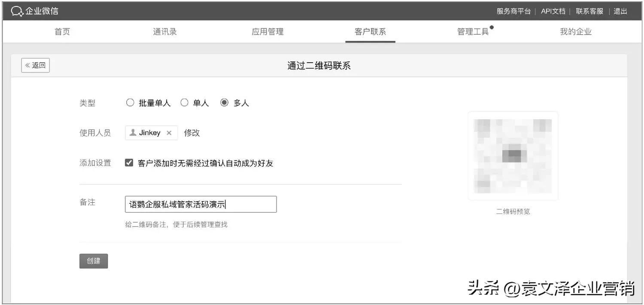Screen dimensions: 644x305
Task: Click the 类型 field label
Action: pyautogui.click(x=88, y=103)
